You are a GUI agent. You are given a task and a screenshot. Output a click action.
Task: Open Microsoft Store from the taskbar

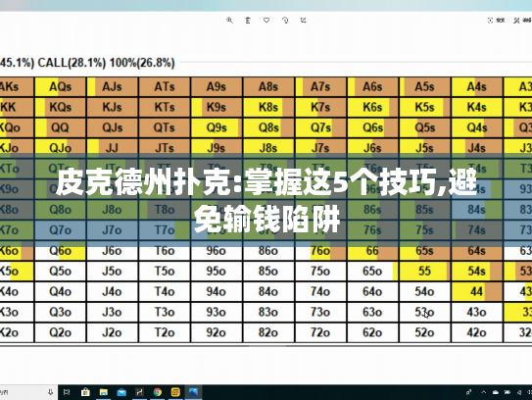point(85,392)
